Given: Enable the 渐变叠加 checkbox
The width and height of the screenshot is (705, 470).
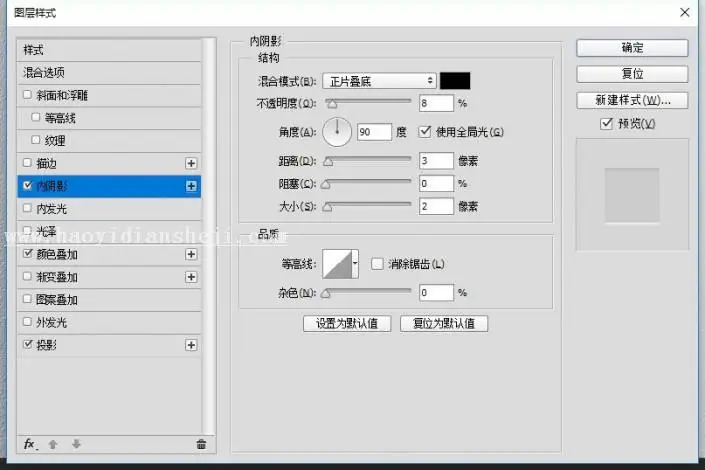Looking at the screenshot, I should click(x=27, y=276).
